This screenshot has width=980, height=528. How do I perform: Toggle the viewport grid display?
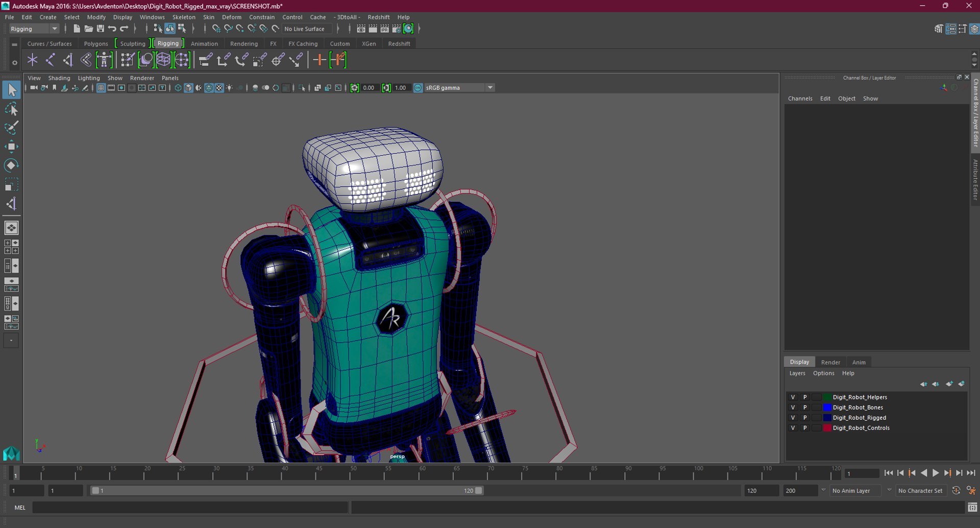[101, 88]
